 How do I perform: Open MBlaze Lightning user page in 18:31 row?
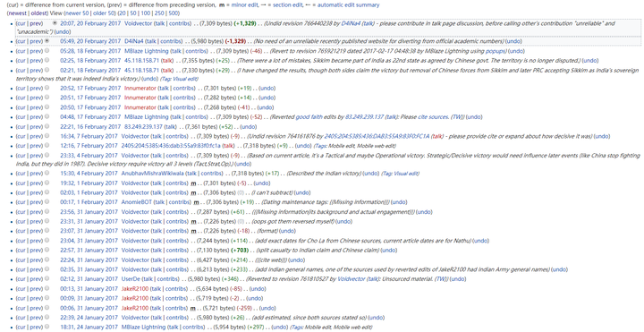tap(143, 327)
